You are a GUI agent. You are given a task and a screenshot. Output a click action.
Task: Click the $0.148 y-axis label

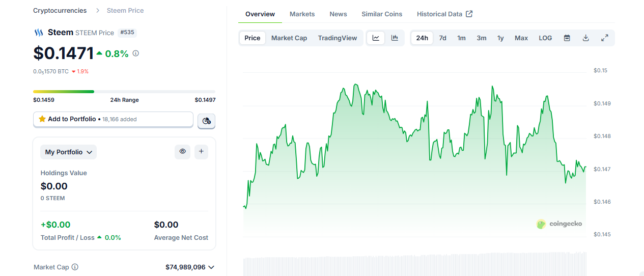point(602,136)
